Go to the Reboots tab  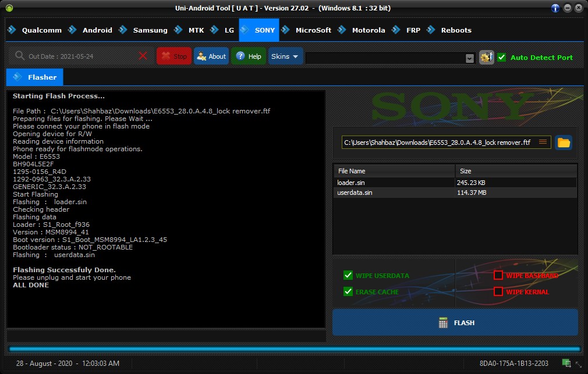449,30
